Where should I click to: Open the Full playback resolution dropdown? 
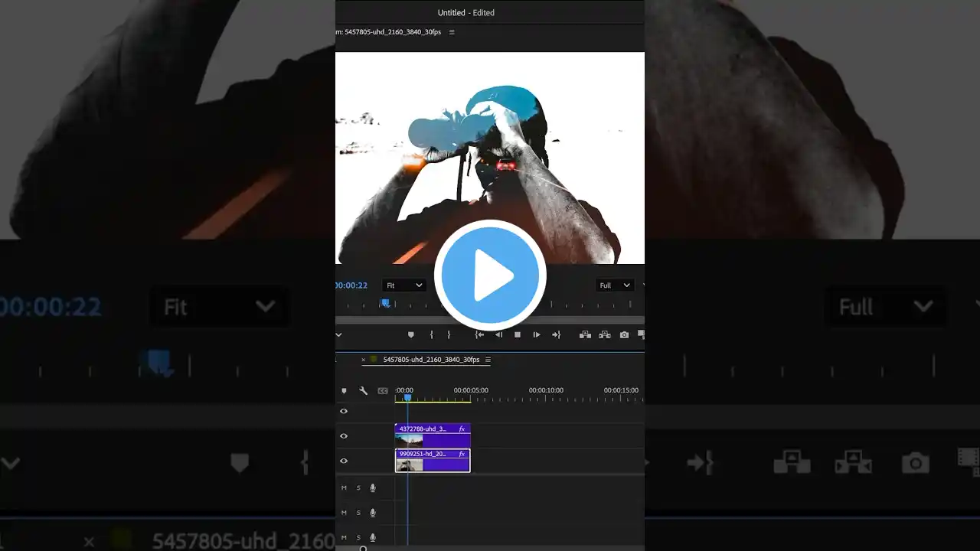pos(615,285)
